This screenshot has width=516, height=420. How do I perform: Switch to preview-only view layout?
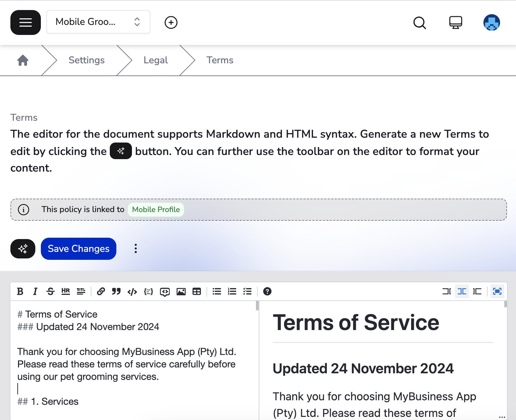click(x=477, y=291)
